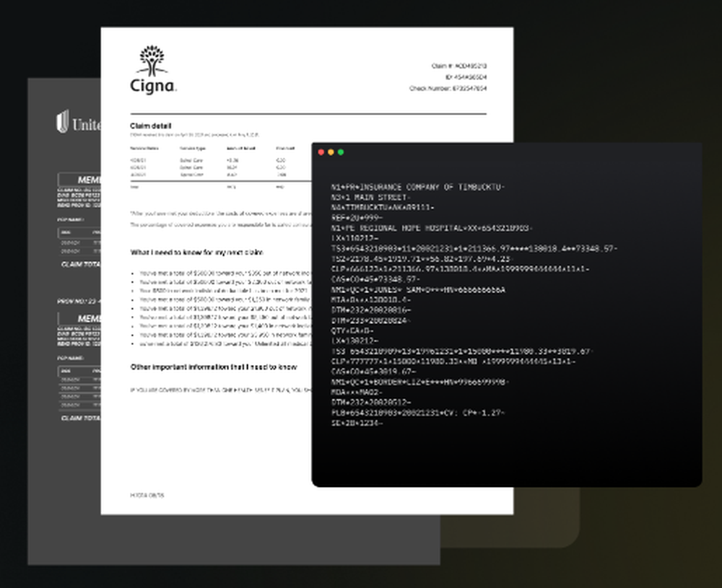Minimize the terminal using the yellow button

click(331, 152)
